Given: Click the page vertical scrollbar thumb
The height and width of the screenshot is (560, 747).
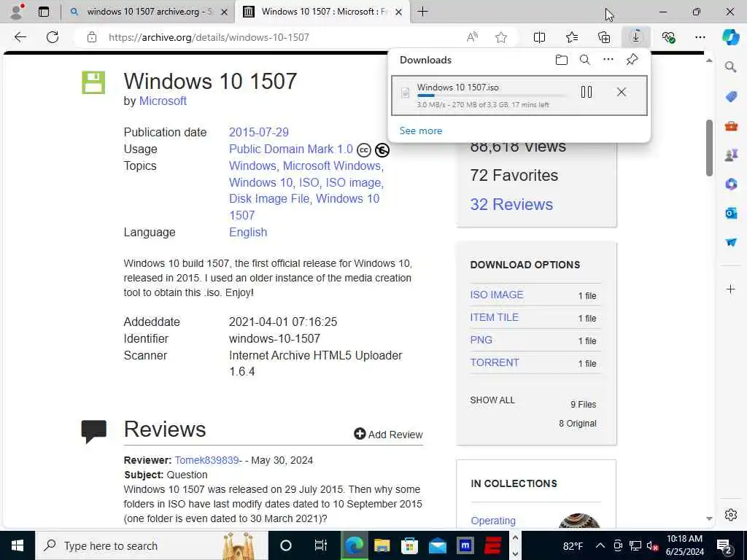Looking at the screenshot, I should click(x=709, y=147).
